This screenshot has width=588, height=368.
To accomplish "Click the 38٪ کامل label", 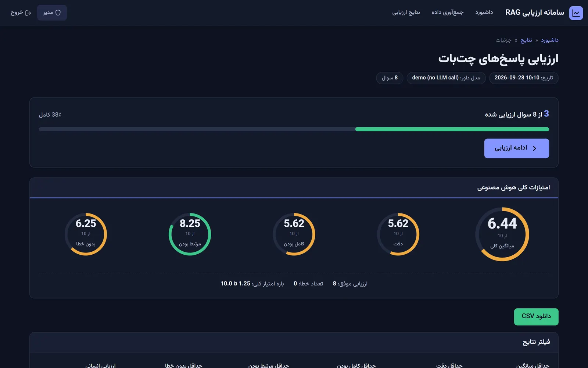I will coord(50,115).
